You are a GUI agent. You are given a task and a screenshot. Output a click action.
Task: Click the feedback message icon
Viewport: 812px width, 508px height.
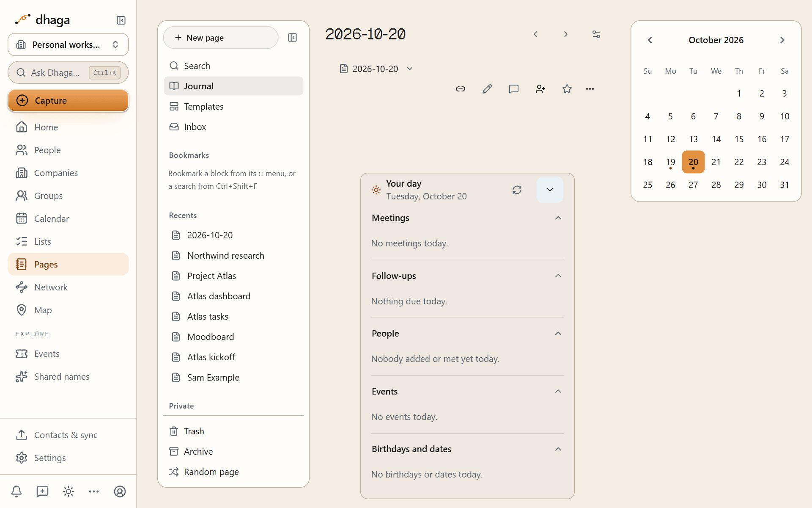(42, 491)
